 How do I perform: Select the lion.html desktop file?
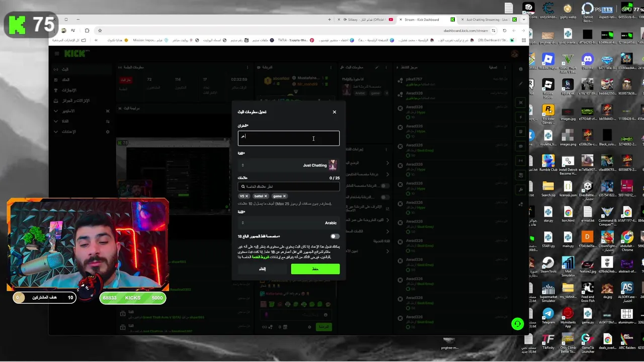click(x=568, y=214)
